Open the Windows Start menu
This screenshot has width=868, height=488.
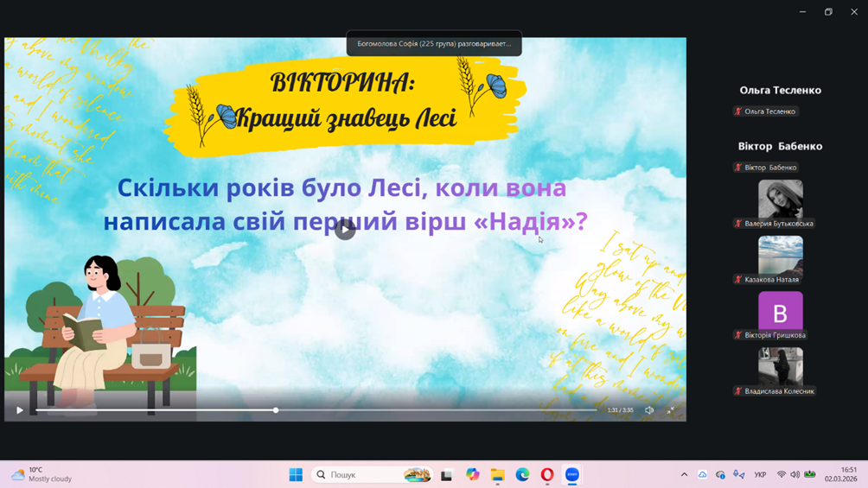[x=296, y=474]
